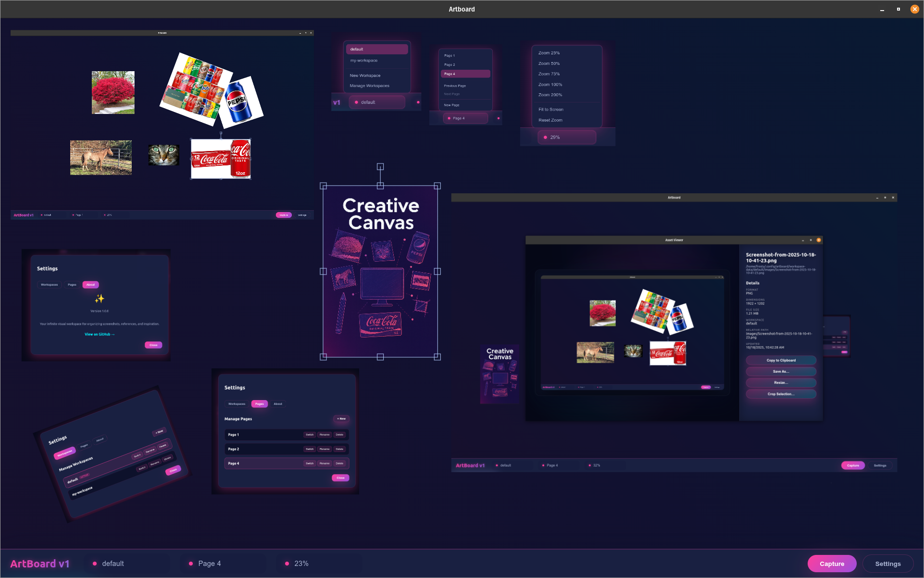Viewport: 924px width, 578px height.
Task: Open the default workspace selector in bottom bar
Action: coord(127,564)
